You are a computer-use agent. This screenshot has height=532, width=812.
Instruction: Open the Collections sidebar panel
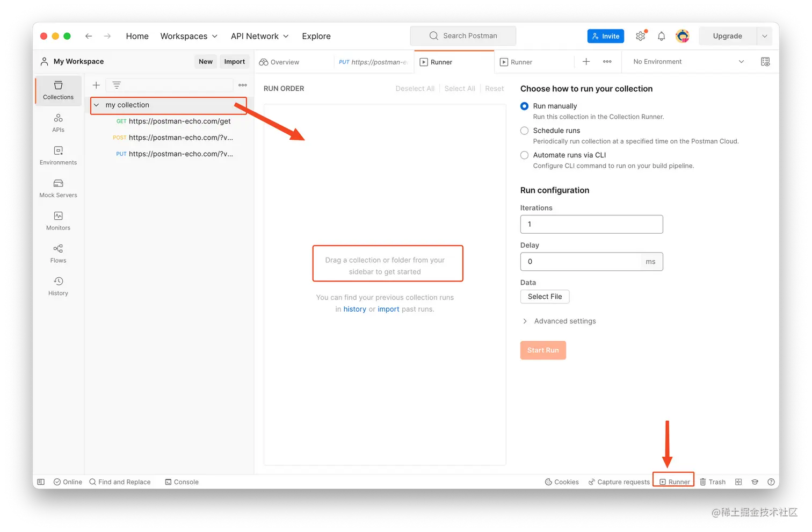click(x=58, y=90)
